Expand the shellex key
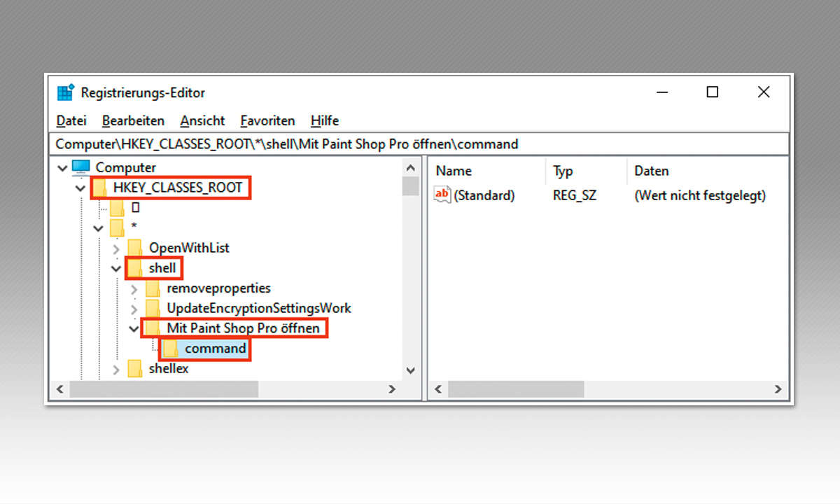This screenshot has height=504, width=840. [x=117, y=369]
